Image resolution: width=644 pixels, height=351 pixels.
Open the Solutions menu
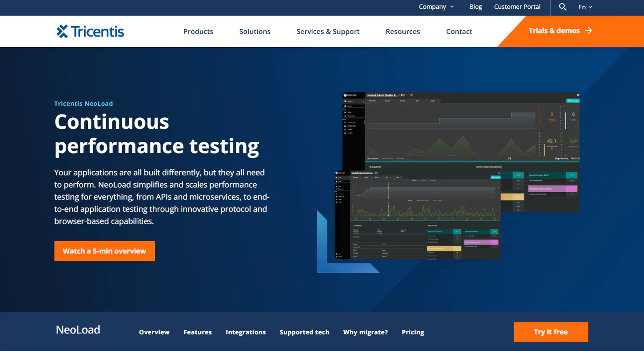pos(255,31)
